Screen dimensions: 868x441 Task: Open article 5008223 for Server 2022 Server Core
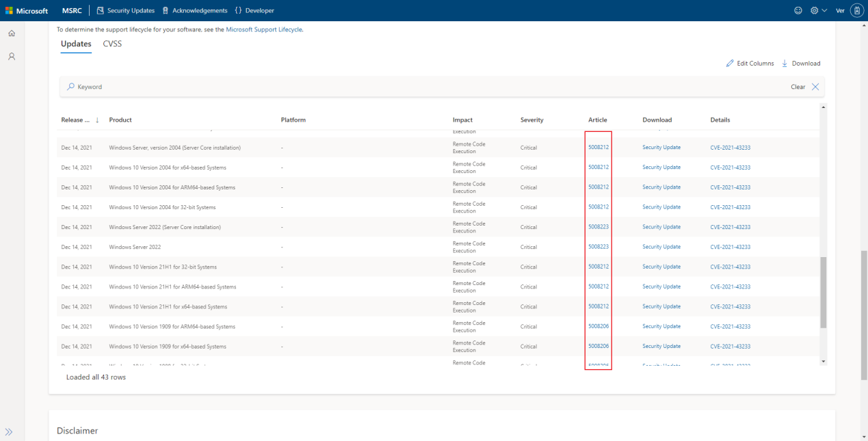click(599, 226)
